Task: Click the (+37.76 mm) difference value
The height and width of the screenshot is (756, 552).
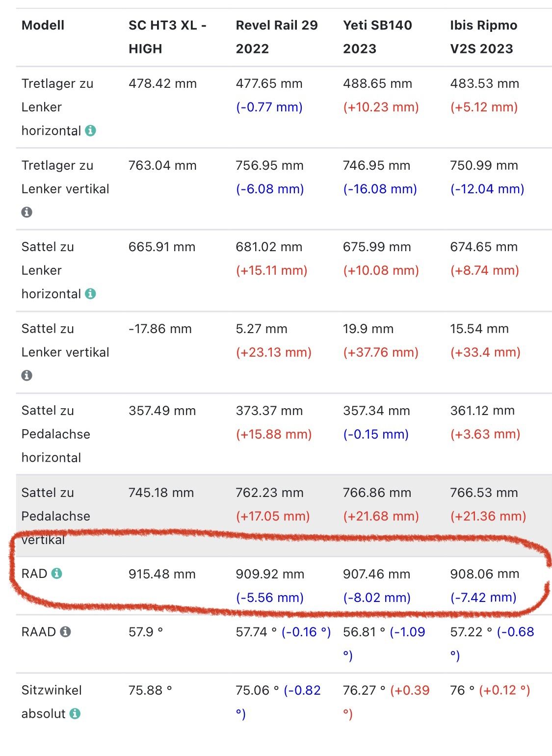Action: point(381,352)
